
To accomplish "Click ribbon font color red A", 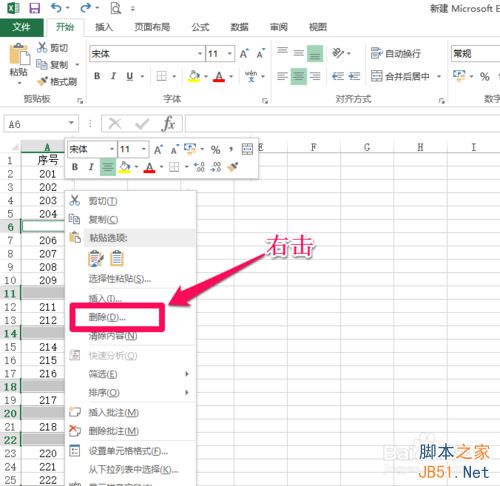I will [219, 77].
